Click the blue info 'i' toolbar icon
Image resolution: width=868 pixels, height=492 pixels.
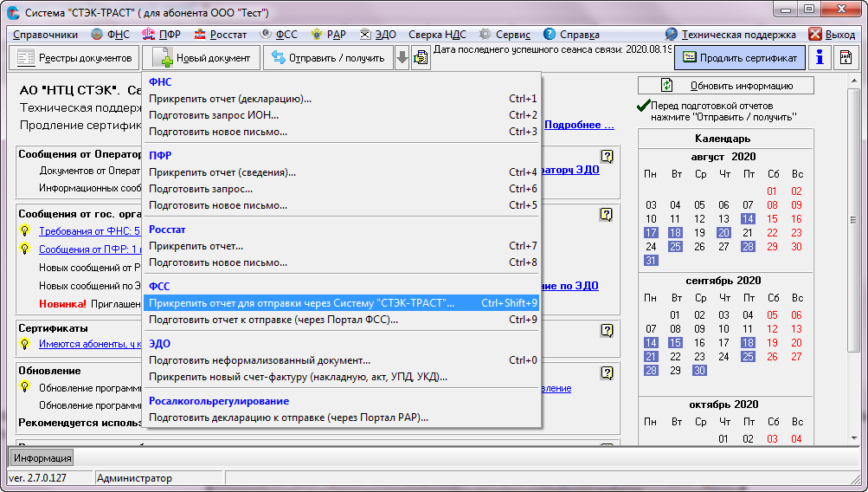pyautogui.click(x=820, y=58)
